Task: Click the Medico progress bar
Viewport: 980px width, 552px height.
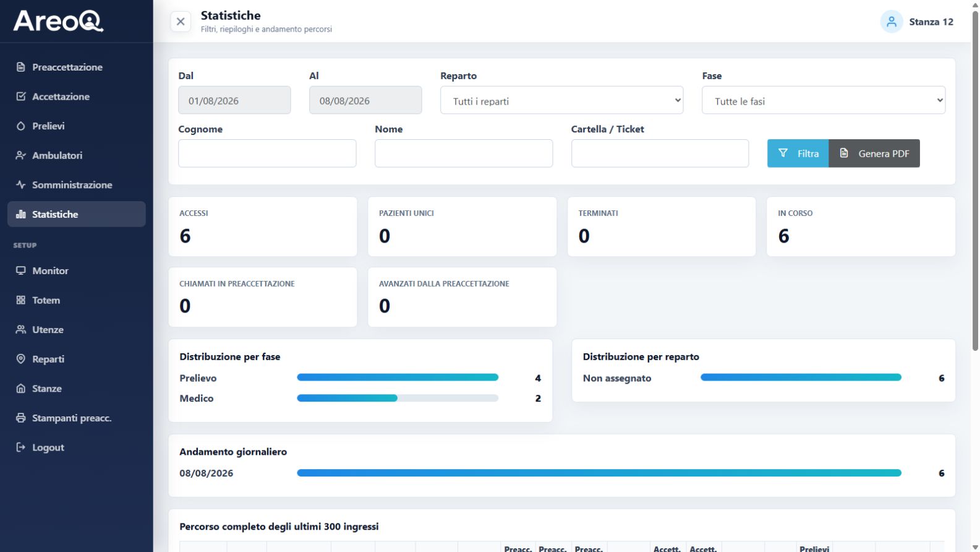Action: pos(398,398)
